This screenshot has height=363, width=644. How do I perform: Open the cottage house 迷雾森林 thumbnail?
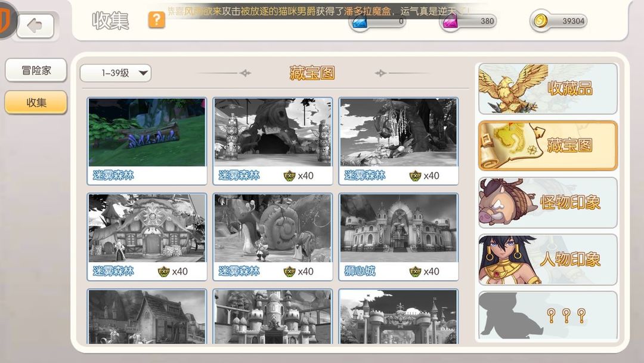pos(147,237)
